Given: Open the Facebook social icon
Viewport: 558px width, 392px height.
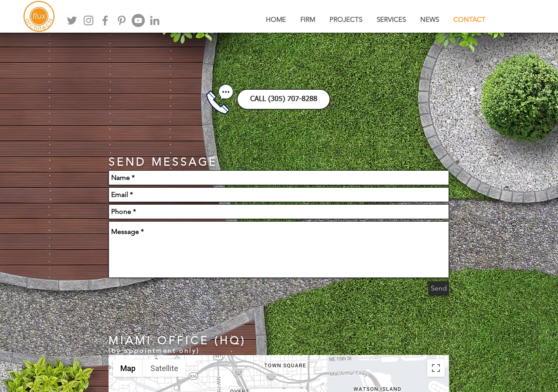Looking at the screenshot, I should (x=105, y=20).
